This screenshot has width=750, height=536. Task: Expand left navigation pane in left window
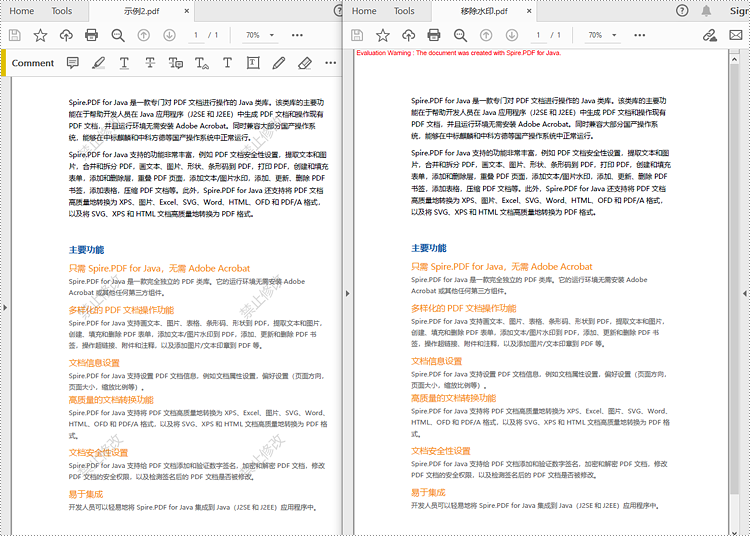[5, 307]
